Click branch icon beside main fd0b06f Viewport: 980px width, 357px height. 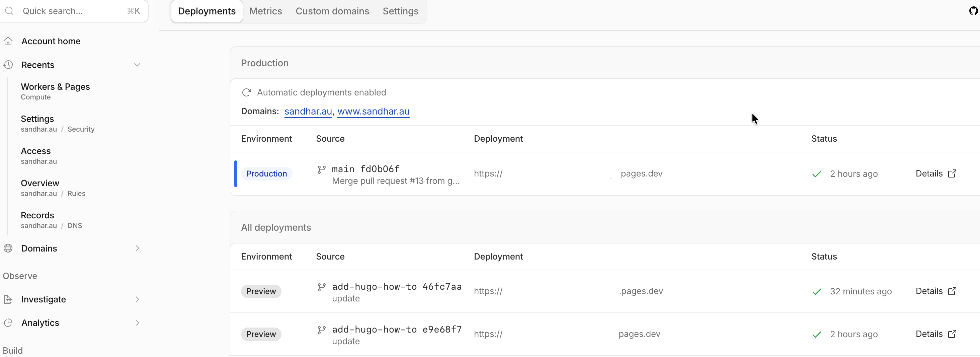321,169
